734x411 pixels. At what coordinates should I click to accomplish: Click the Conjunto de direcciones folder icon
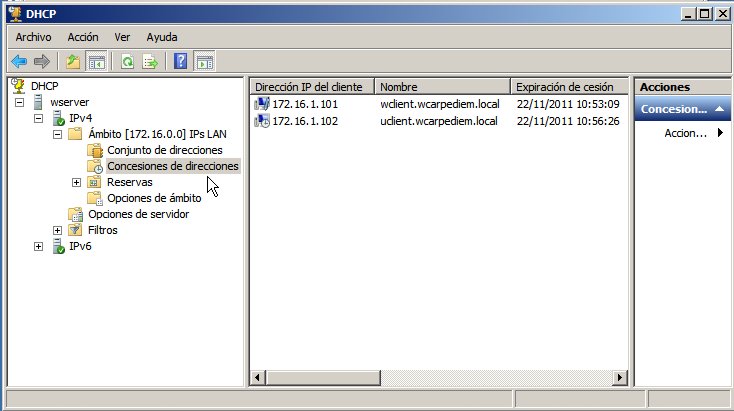point(95,150)
